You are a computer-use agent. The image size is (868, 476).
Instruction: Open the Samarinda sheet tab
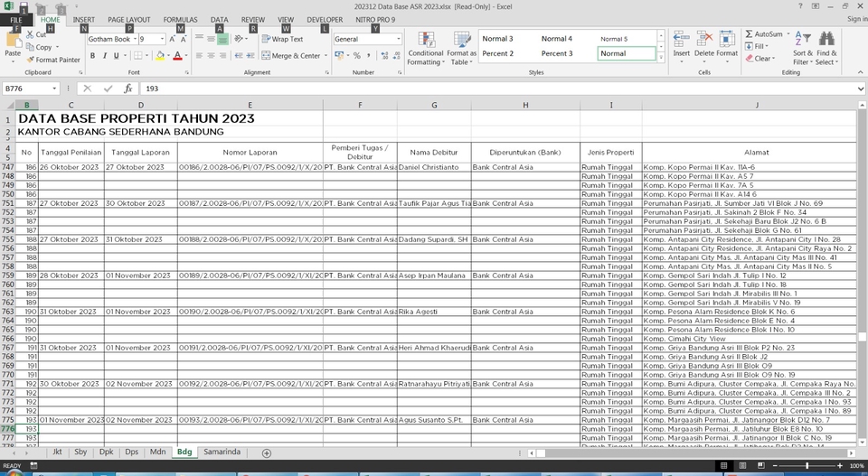pos(222,453)
